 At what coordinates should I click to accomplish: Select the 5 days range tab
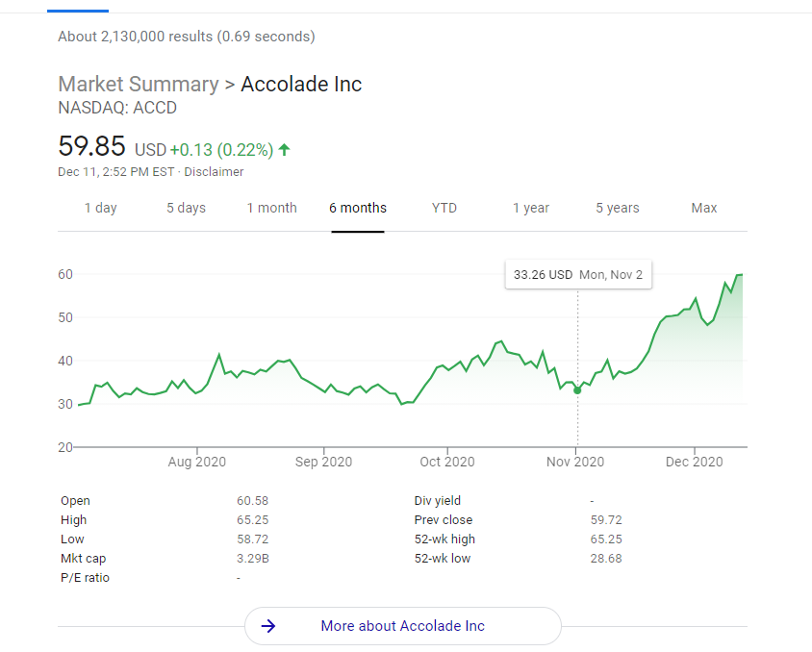click(x=186, y=208)
